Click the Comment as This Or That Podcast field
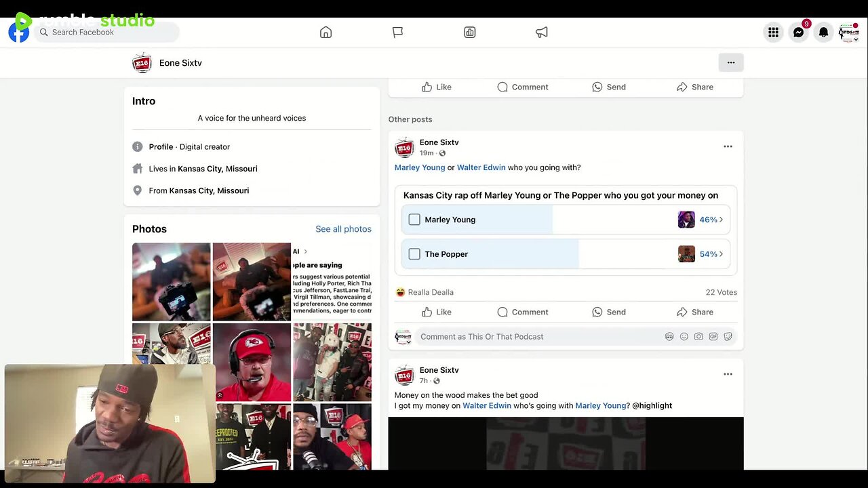The height and width of the screenshot is (488, 868). point(576,336)
